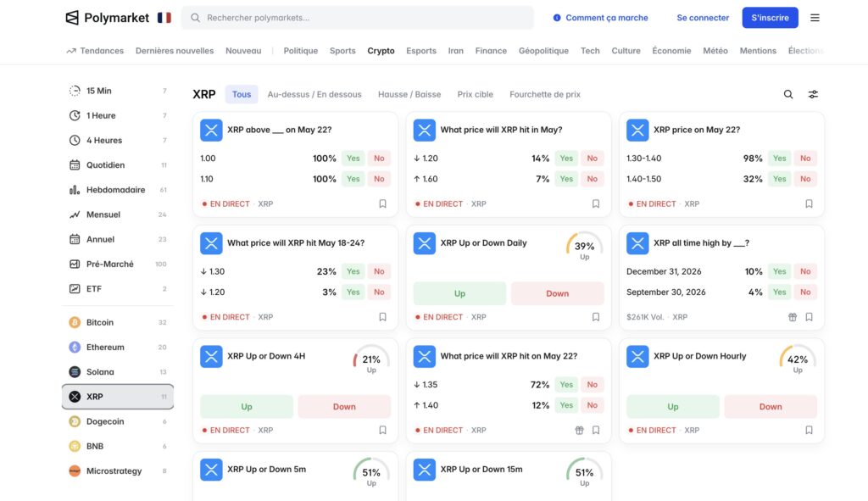Open the 'Dernières nouvelles' nav tab

coord(175,50)
